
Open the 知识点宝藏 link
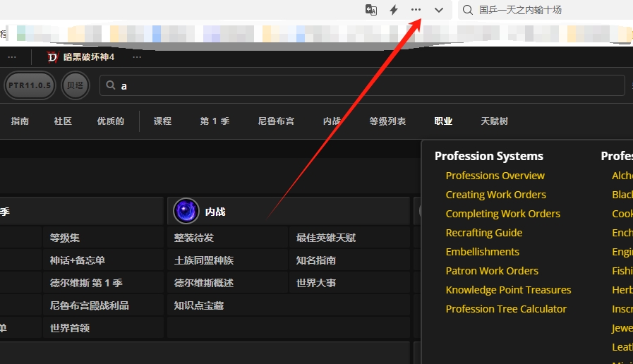(199, 305)
